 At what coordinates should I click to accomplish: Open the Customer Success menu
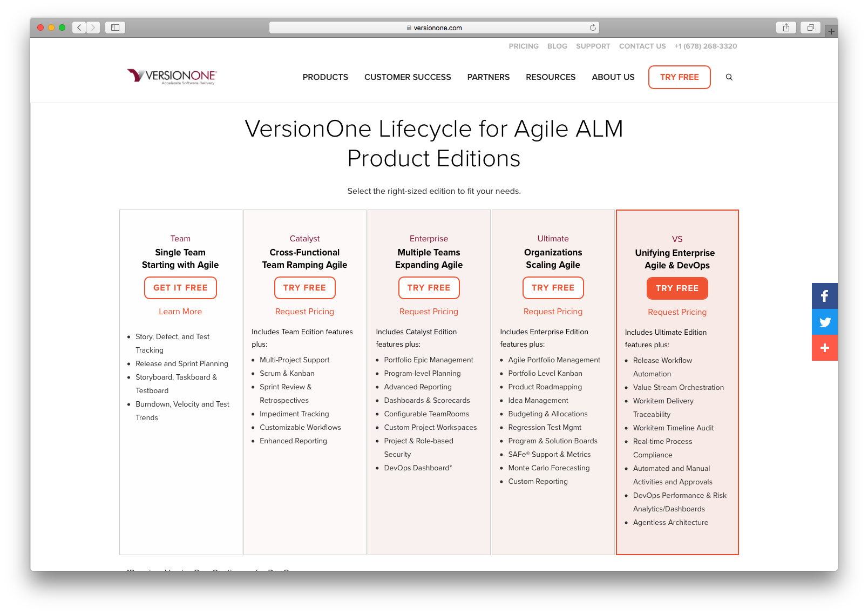click(408, 77)
